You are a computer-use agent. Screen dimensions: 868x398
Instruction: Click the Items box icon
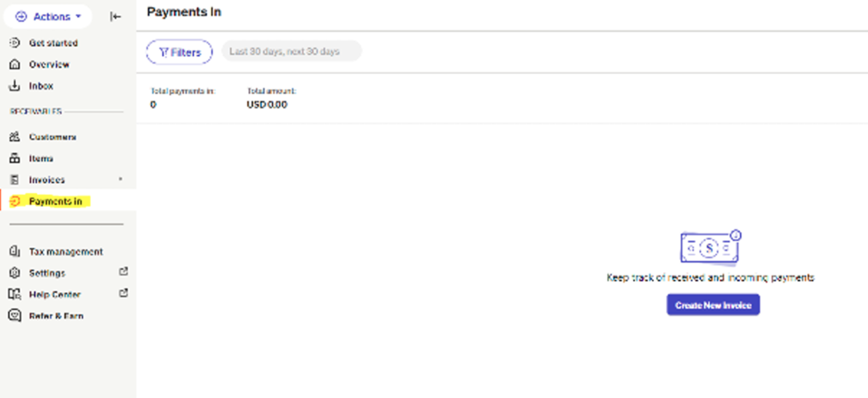[x=14, y=158]
